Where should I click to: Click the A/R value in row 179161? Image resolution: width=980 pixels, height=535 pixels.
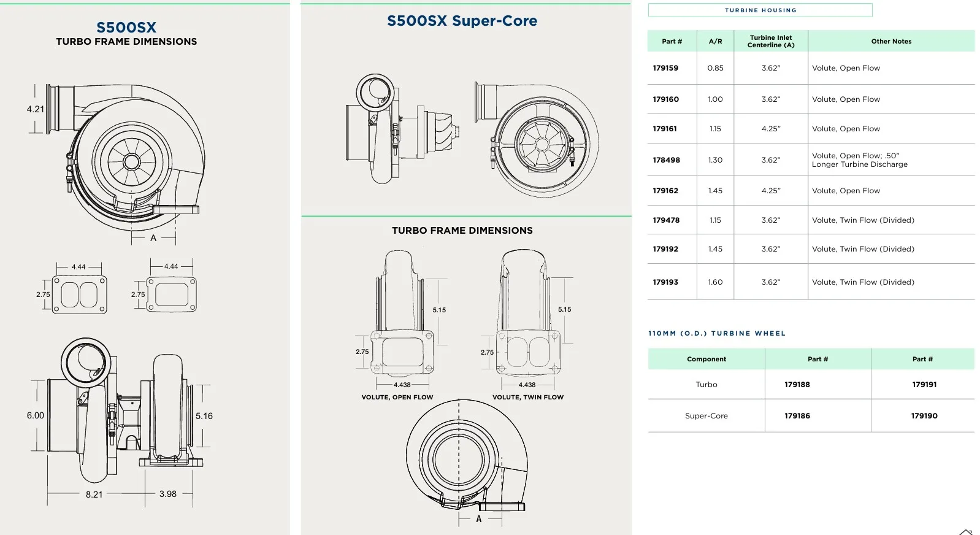coord(715,129)
